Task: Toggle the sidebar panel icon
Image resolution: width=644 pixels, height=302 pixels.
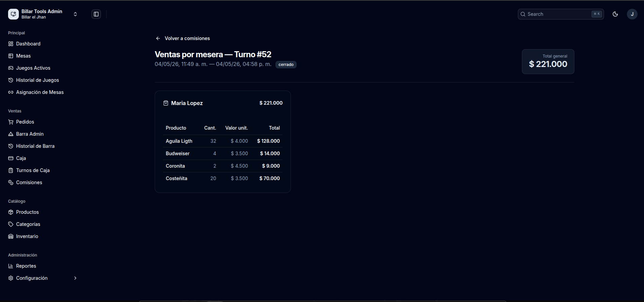Action: pyautogui.click(x=96, y=14)
